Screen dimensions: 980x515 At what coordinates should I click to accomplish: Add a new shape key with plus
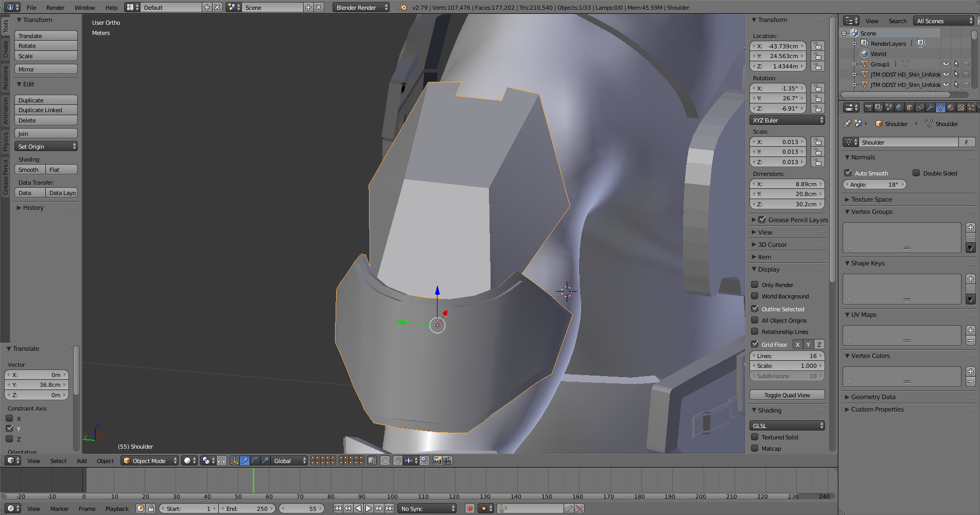pyautogui.click(x=971, y=279)
